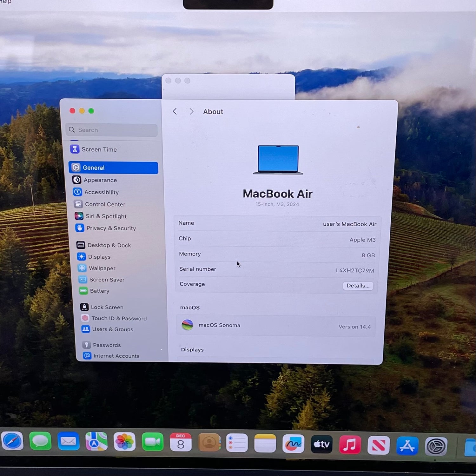The image size is (476, 476).
Task: Open Desktop & Dock settings
Action: click(109, 245)
